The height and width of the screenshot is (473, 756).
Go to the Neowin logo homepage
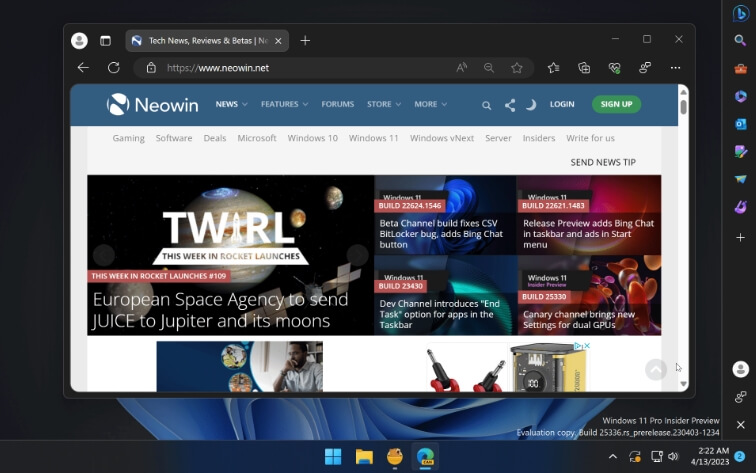pyautogui.click(x=152, y=104)
